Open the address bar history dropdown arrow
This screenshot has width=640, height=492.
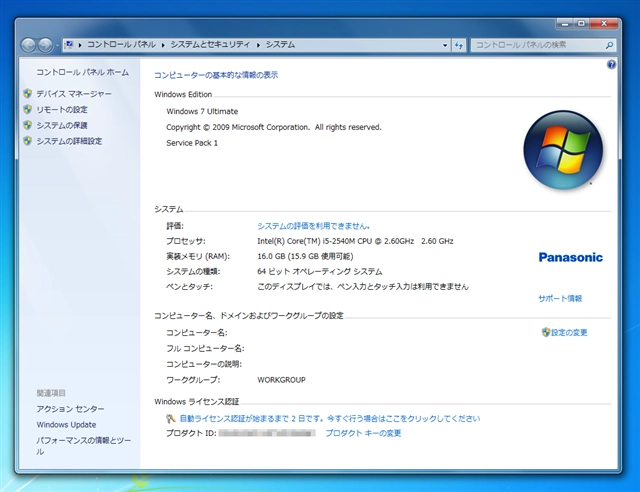click(x=445, y=45)
